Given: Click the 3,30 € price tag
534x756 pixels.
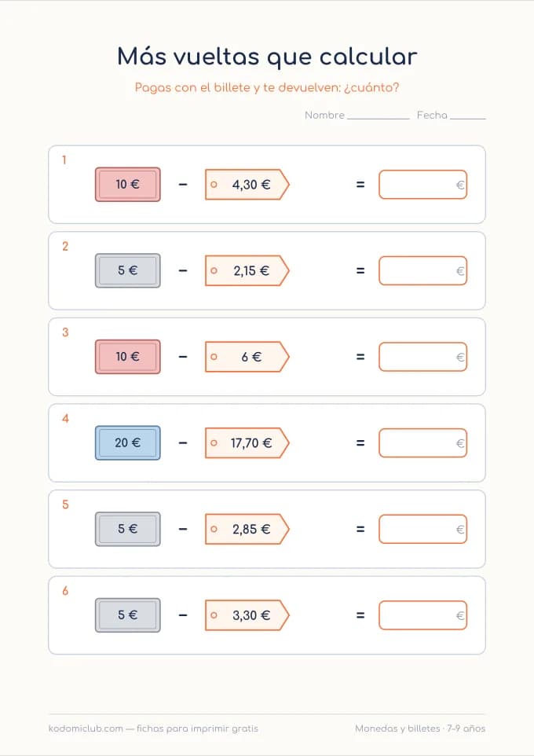Looking at the screenshot, I should tap(247, 615).
